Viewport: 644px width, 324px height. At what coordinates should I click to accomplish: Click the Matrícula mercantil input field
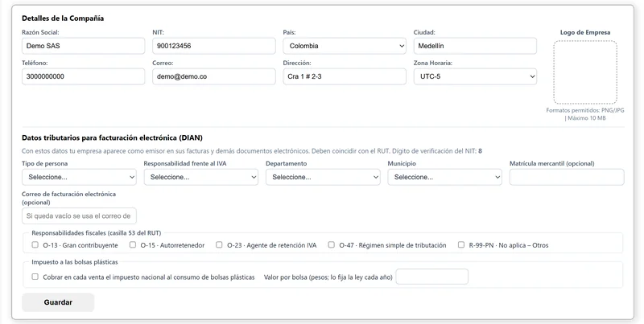click(567, 177)
